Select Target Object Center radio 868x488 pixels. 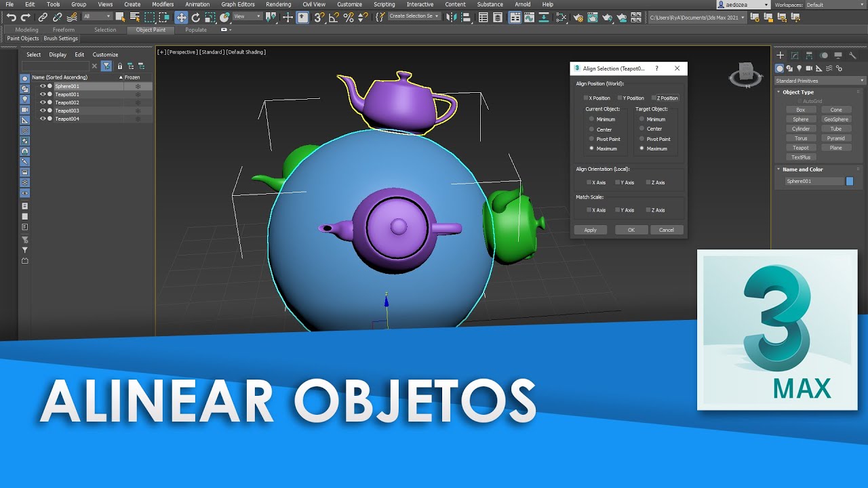(650, 129)
